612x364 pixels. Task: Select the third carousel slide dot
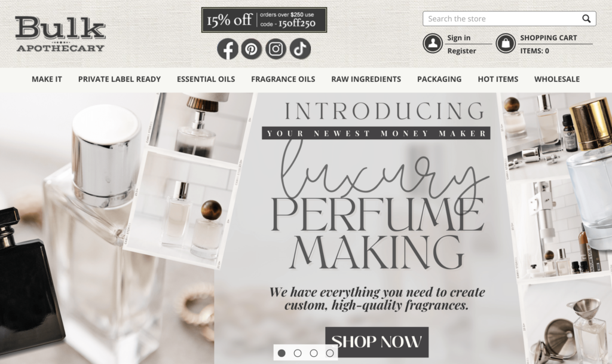point(314,353)
